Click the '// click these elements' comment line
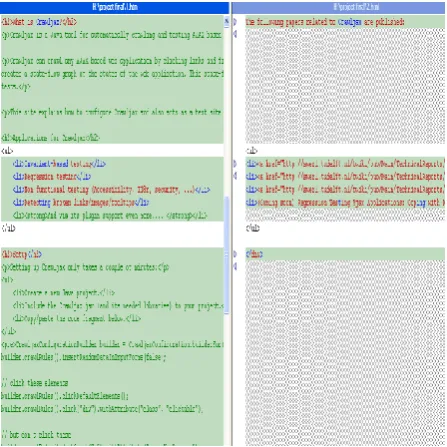This screenshot has width=447, height=447. (35, 383)
